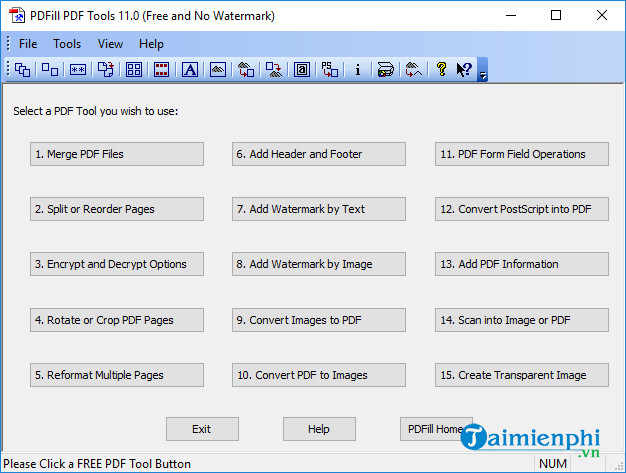Select '10. Convert PDF to Images' button
The height and width of the screenshot is (473, 626).
point(319,375)
